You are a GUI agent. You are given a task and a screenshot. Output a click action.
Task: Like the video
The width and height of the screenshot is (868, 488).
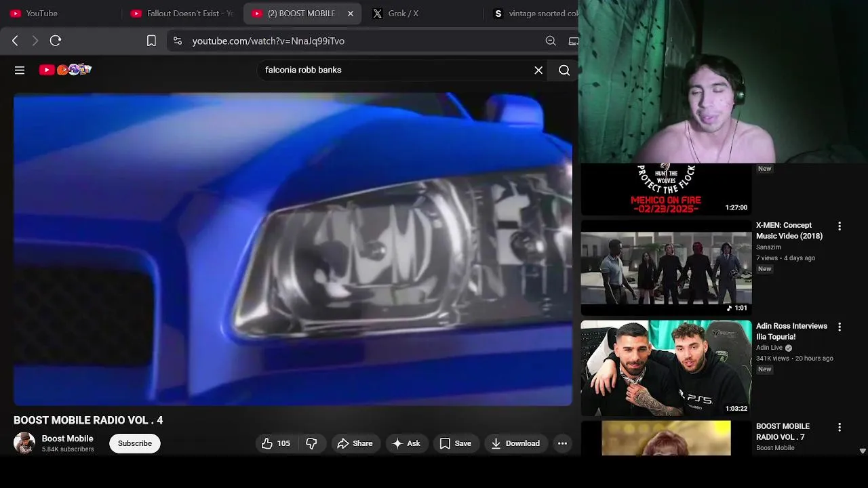(276, 443)
